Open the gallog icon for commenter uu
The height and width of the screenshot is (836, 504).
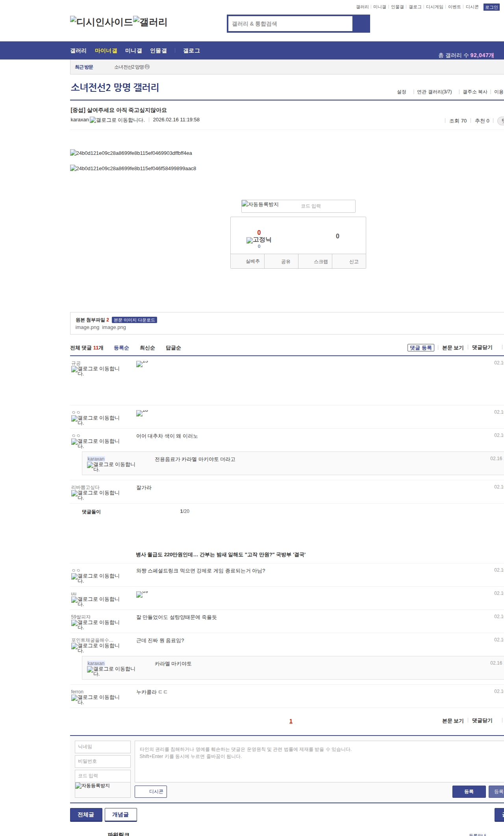(95, 602)
